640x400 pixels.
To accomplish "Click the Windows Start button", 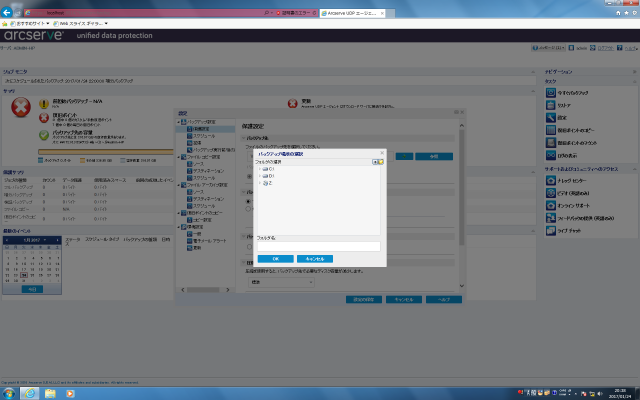I will (9, 392).
